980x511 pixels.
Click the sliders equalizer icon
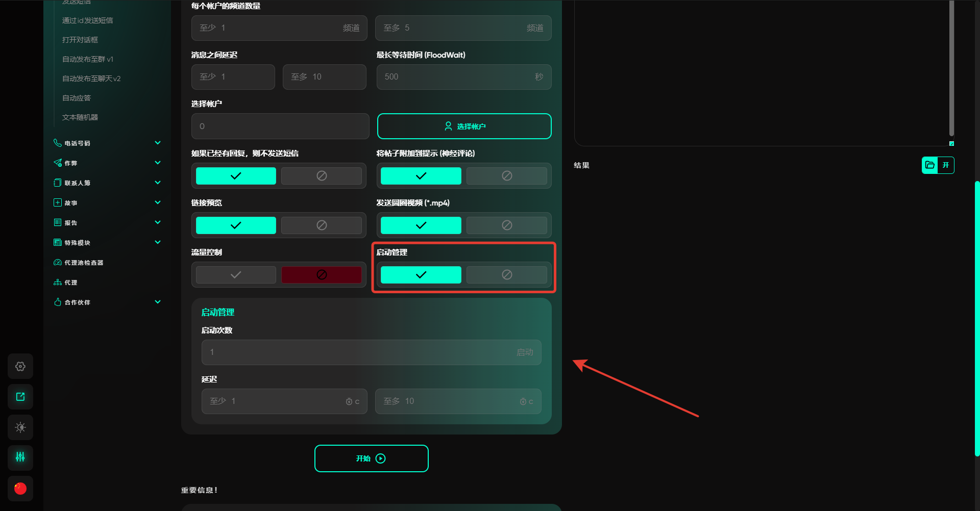(20, 457)
